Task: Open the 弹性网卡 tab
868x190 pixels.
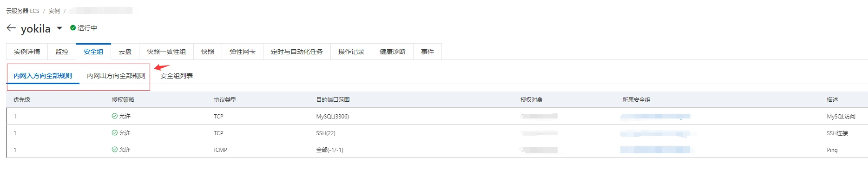Action: click(242, 52)
